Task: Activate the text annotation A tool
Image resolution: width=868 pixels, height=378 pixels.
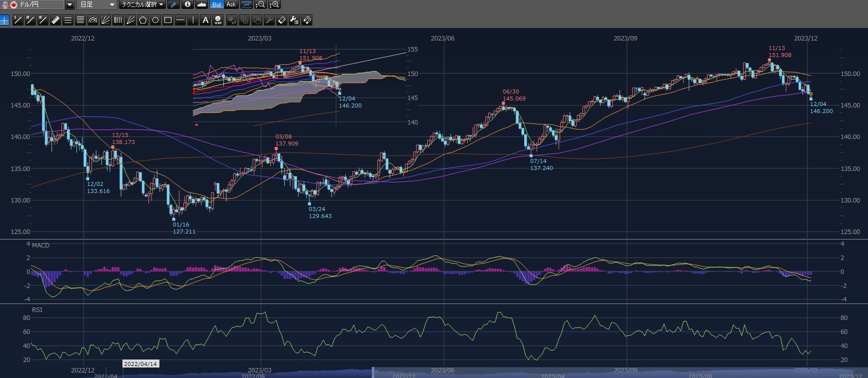Action: click(x=205, y=20)
